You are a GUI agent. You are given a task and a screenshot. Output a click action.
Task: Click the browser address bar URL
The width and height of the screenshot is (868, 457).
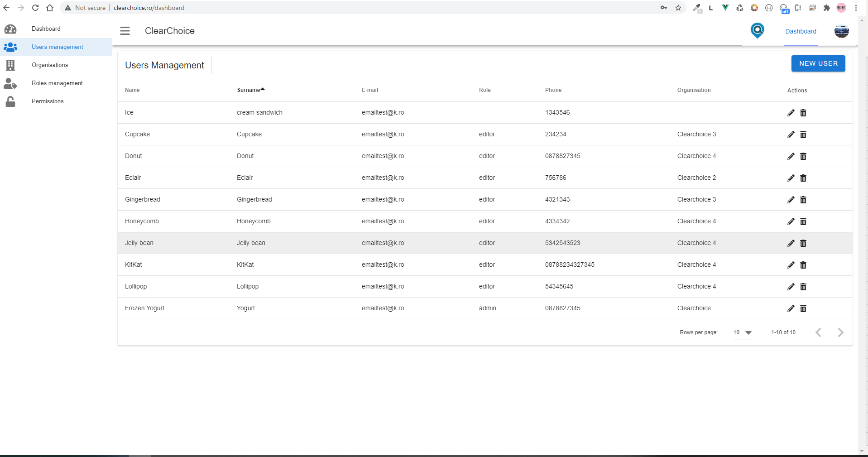coord(149,8)
